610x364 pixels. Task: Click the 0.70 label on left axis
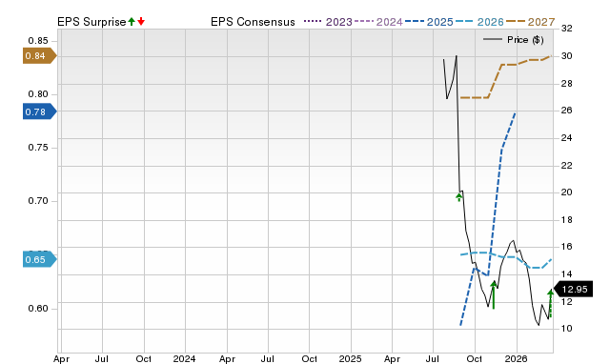38,201
